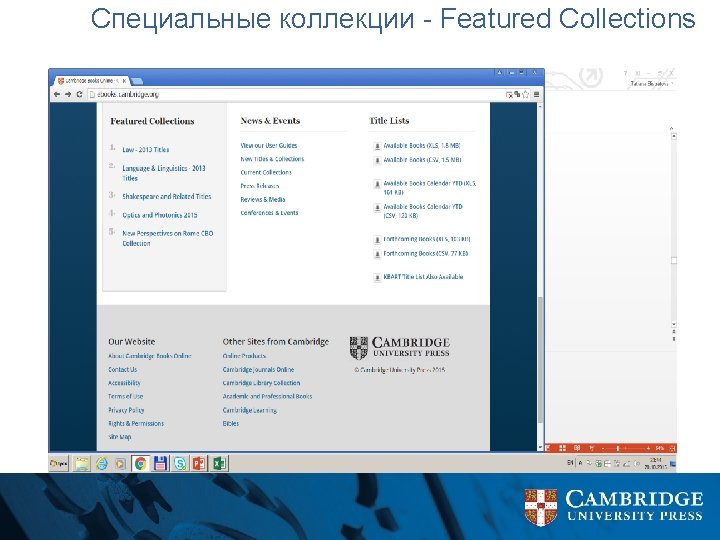
Task: Open File Explorer from taskbar
Action: 82,464
